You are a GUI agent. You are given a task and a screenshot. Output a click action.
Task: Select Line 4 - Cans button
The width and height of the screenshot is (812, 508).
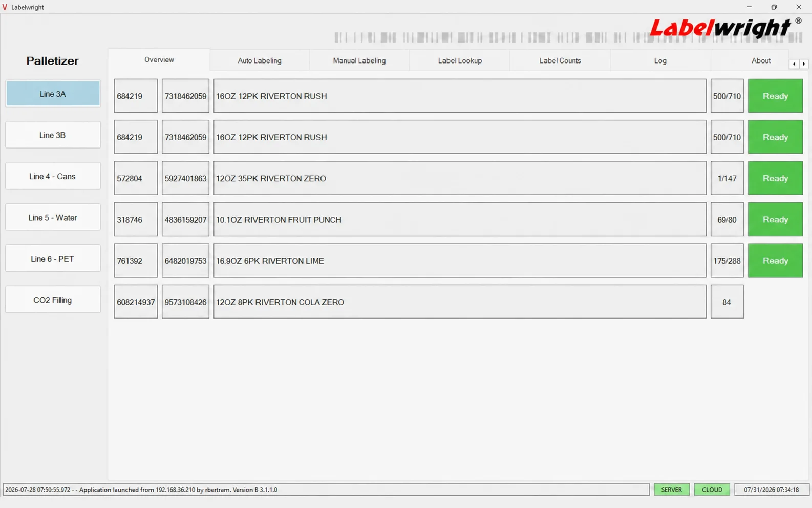click(x=53, y=176)
